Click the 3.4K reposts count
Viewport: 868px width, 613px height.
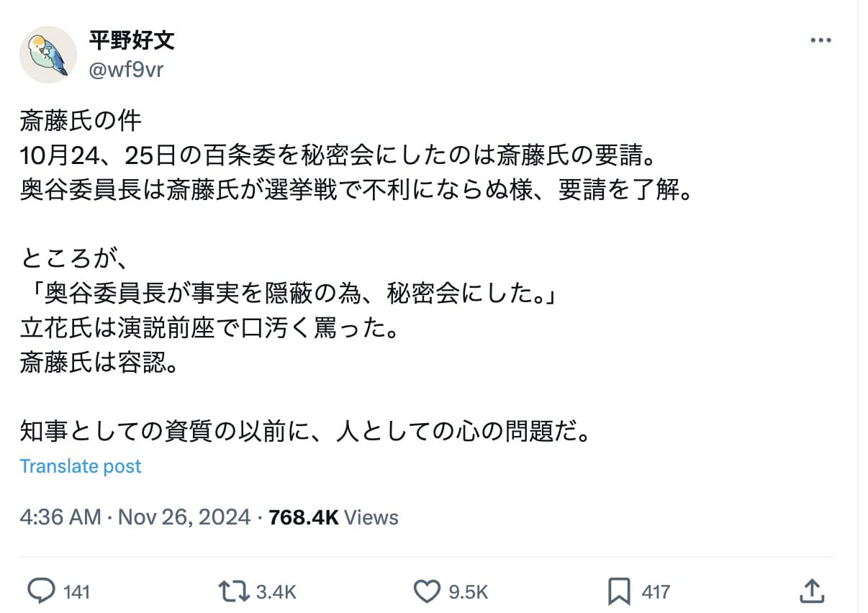click(x=276, y=592)
